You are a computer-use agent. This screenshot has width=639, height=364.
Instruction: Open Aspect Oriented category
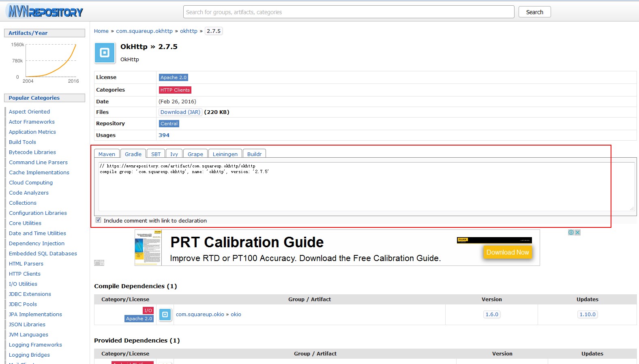click(30, 112)
